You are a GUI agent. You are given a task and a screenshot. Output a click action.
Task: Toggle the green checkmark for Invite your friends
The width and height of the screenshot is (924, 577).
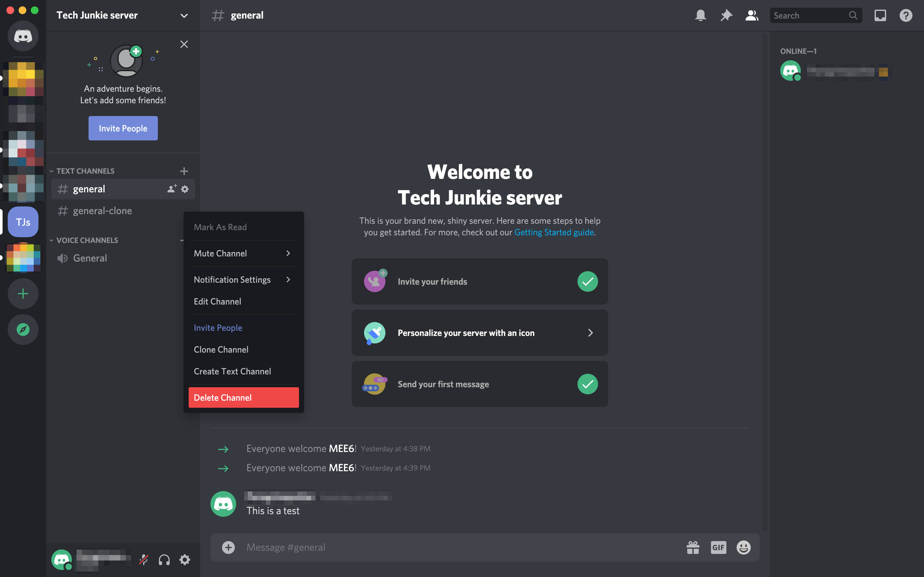587,281
